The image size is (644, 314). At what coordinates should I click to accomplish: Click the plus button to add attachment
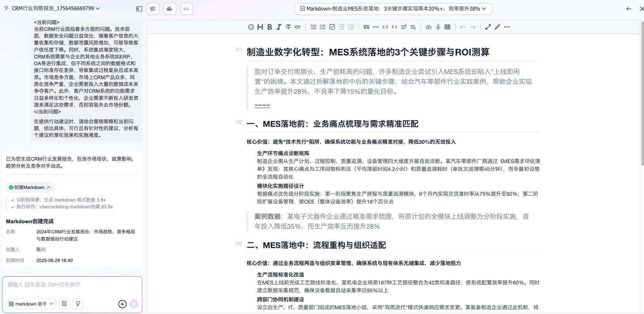[122, 304]
